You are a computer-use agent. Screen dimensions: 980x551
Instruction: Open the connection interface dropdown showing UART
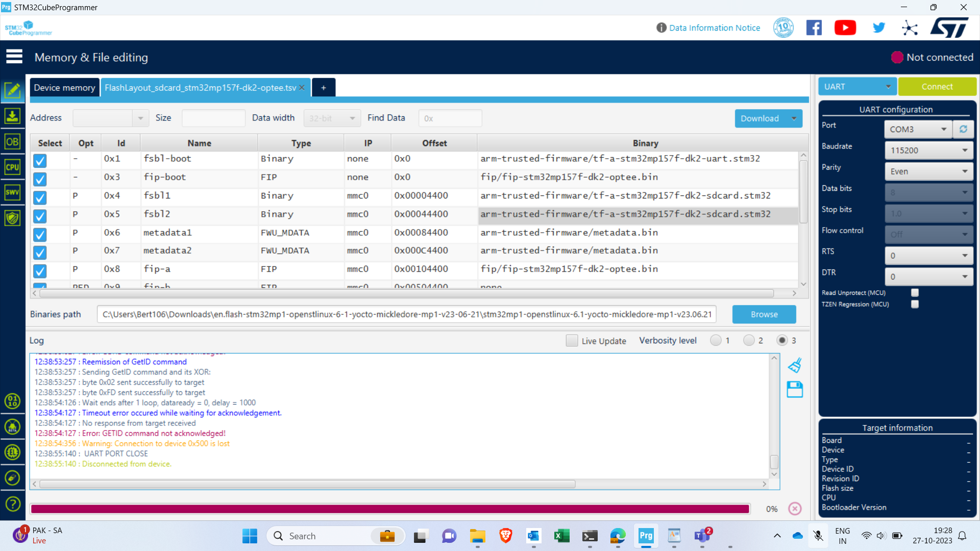click(857, 86)
